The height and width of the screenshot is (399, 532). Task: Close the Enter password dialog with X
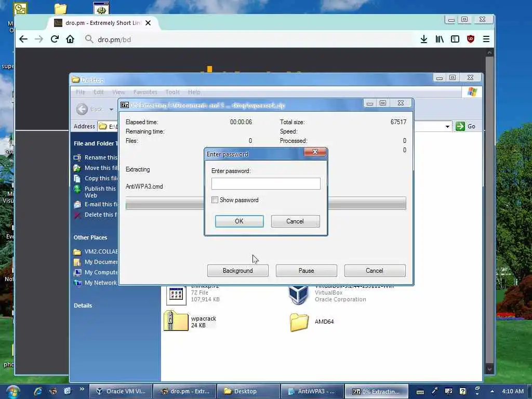pos(315,152)
